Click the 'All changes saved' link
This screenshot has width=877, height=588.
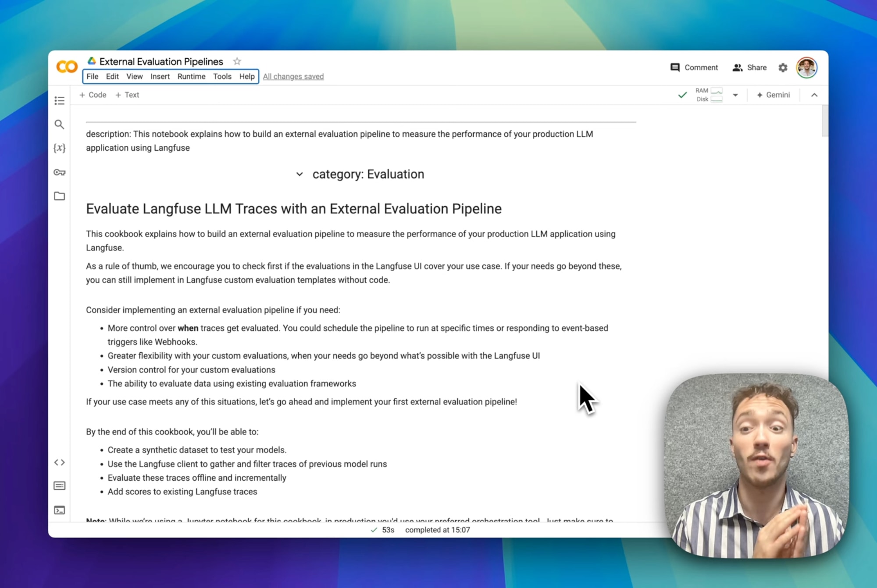coord(293,76)
